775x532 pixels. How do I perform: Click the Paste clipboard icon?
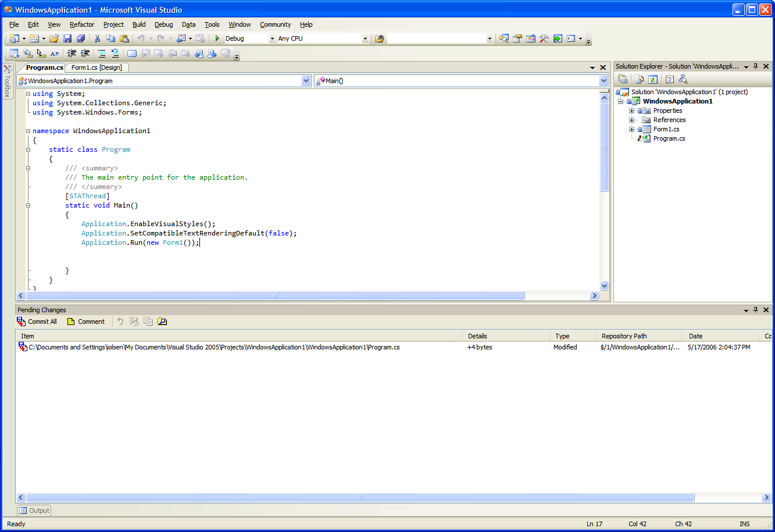(x=124, y=38)
